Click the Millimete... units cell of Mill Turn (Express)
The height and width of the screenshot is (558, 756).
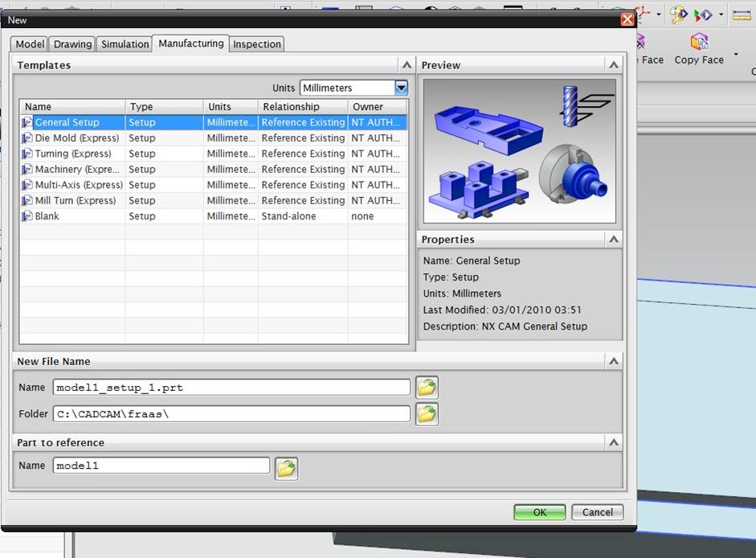tap(231, 200)
